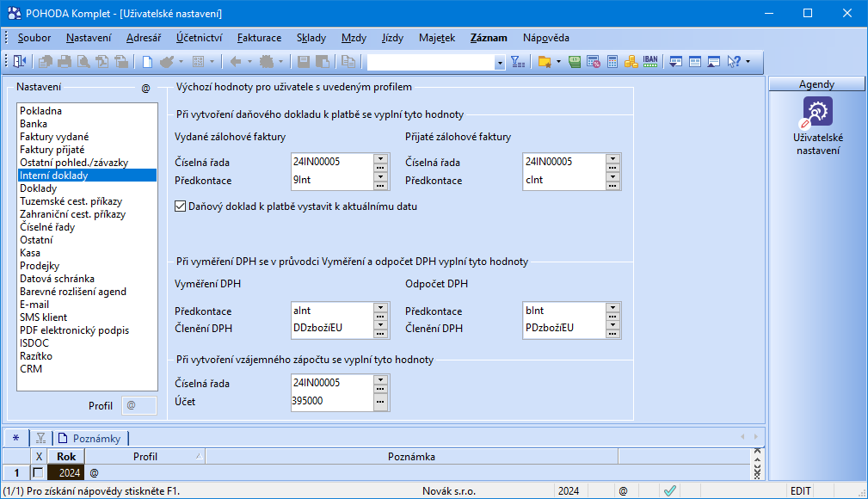Image resolution: width=868 pixels, height=499 pixels.
Task: Click the copy record icon in toolbar
Action: click(348, 62)
